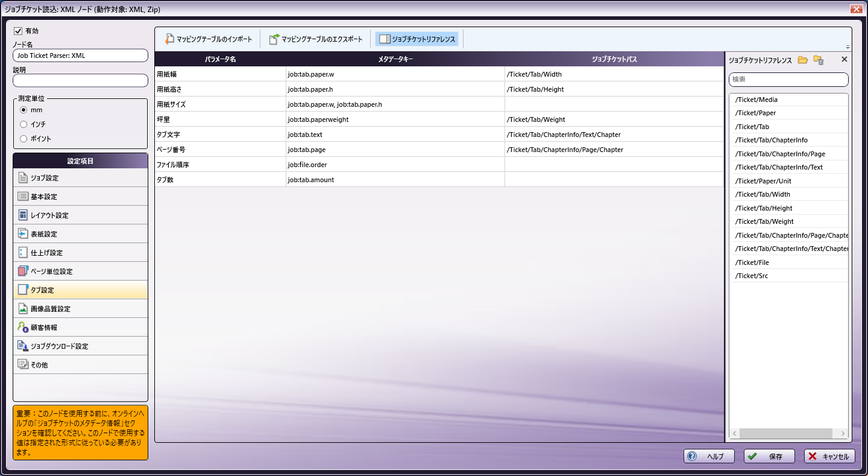
Task: Select /Ticket/Src in the reference list
Action: (790, 276)
